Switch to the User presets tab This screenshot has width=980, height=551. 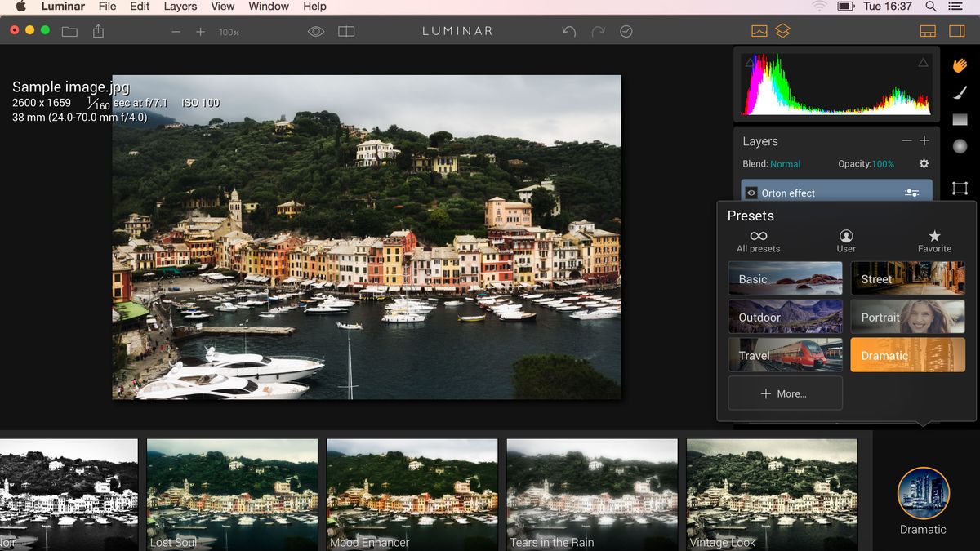[x=846, y=241]
